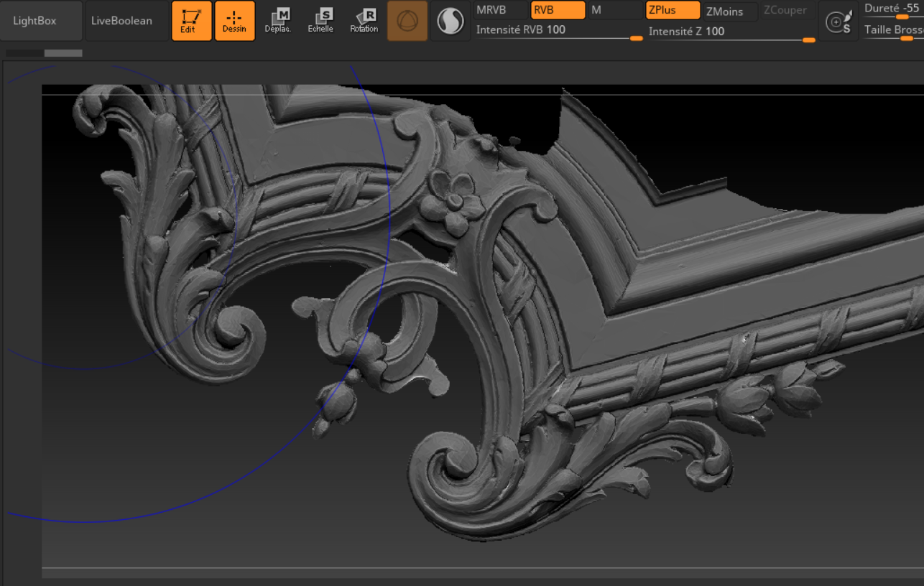Toggle LiveBoolean mode
Image resolution: width=924 pixels, height=586 pixels.
(x=126, y=21)
